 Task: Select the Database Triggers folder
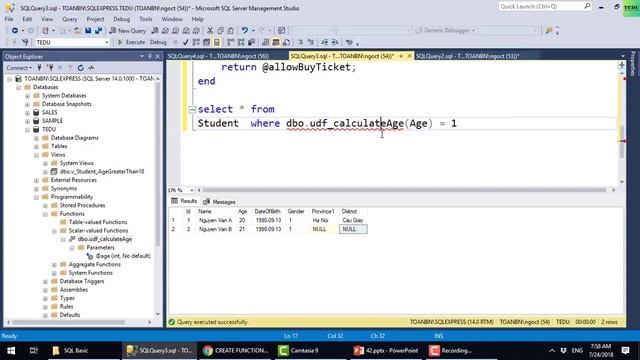(x=82, y=282)
